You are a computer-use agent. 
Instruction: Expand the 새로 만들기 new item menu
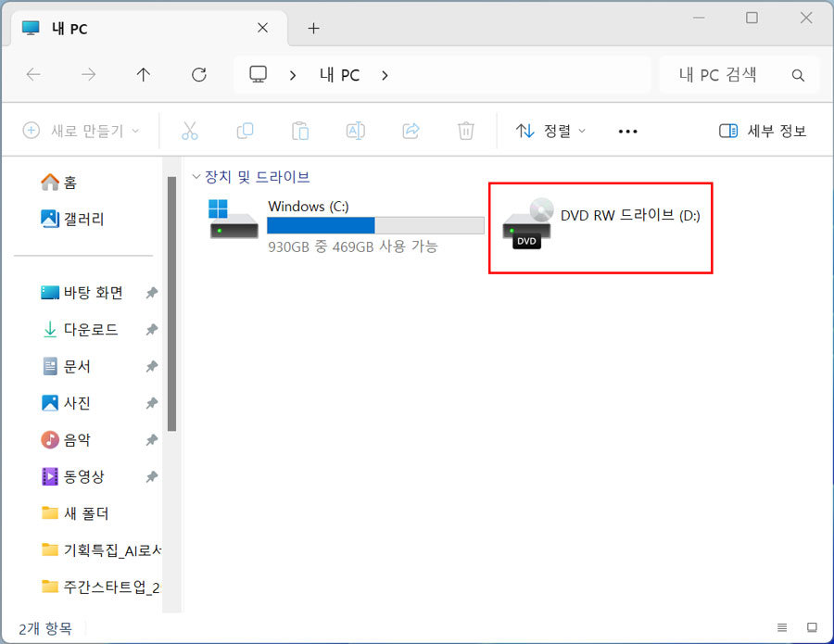click(81, 131)
